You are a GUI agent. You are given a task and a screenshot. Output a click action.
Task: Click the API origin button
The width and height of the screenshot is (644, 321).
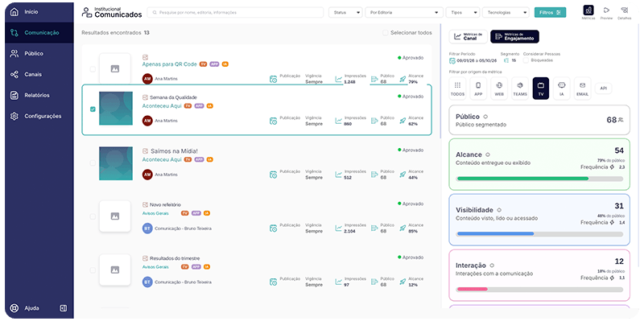point(603,88)
